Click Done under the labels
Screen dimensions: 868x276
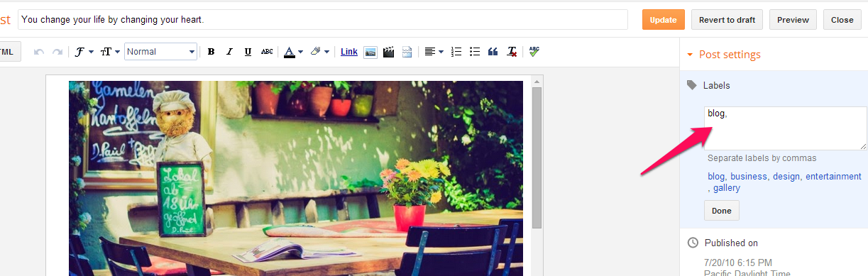tap(722, 211)
